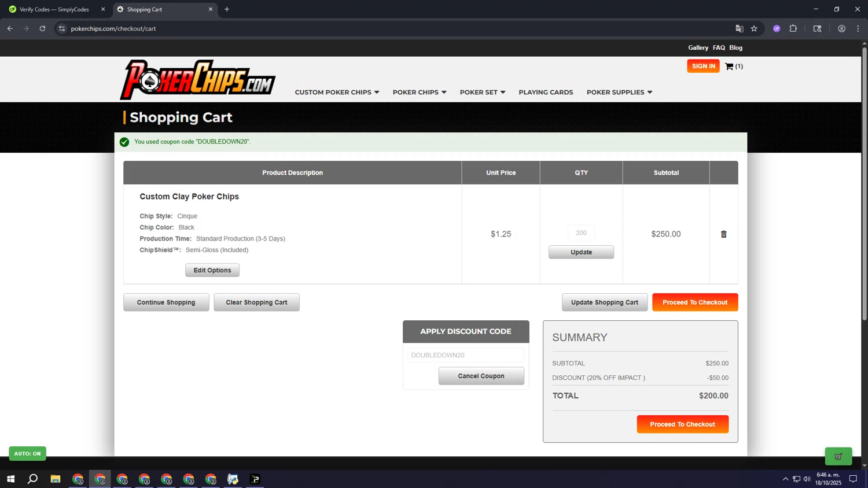This screenshot has width=868, height=488.
Task: Show hidden system tray icons chevron
Action: point(785,479)
